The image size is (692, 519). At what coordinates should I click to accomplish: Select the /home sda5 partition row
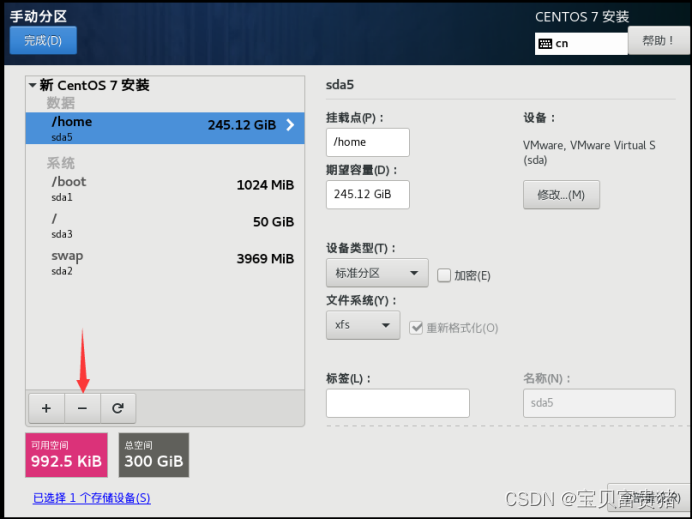[165, 128]
